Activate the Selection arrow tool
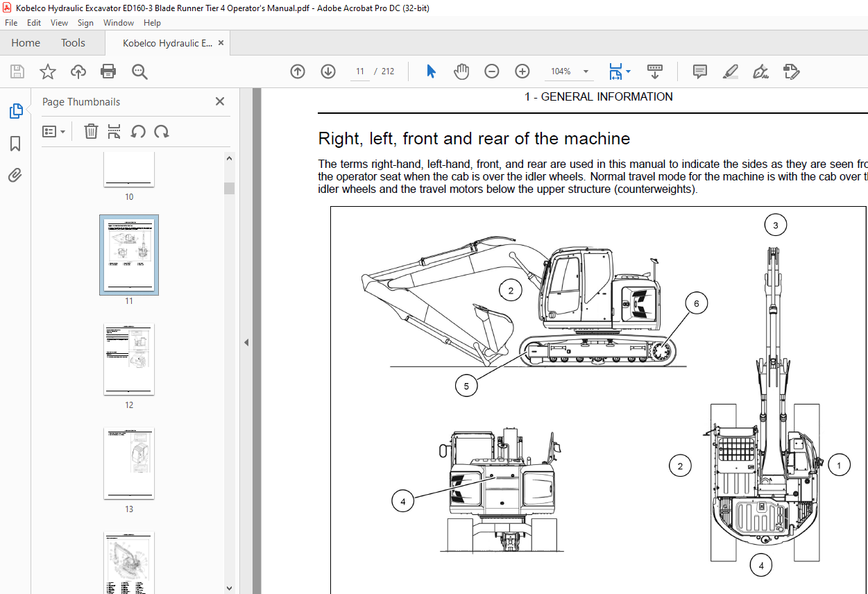This screenshot has height=594, width=868. pos(431,71)
